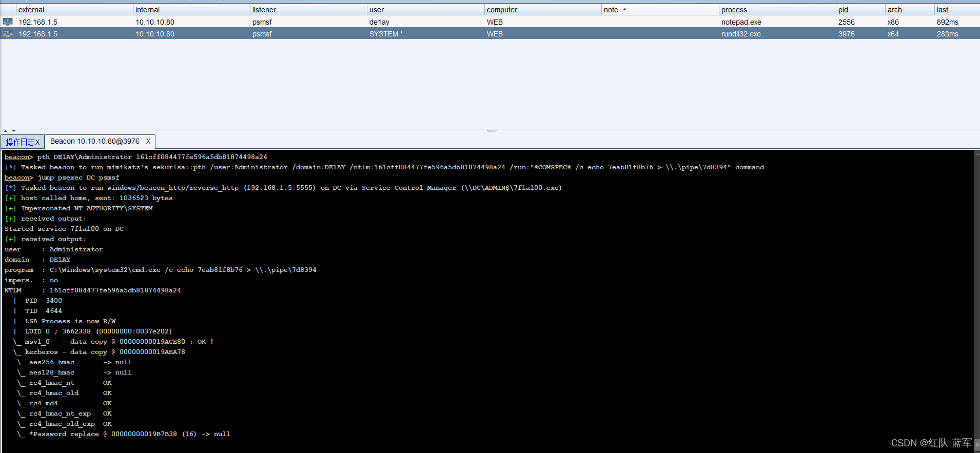This screenshot has width=980, height=453.
Task: Sort sessions by note column header
Action: (x=660, y=10)
